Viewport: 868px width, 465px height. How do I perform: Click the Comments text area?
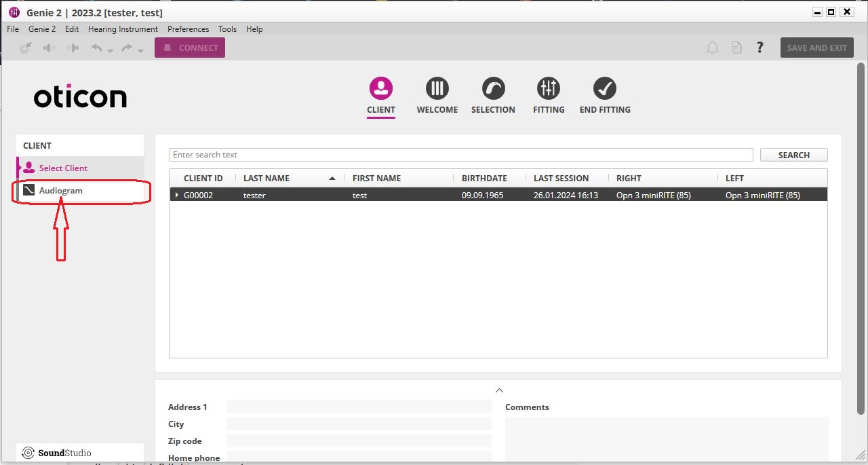pos(667,440)
